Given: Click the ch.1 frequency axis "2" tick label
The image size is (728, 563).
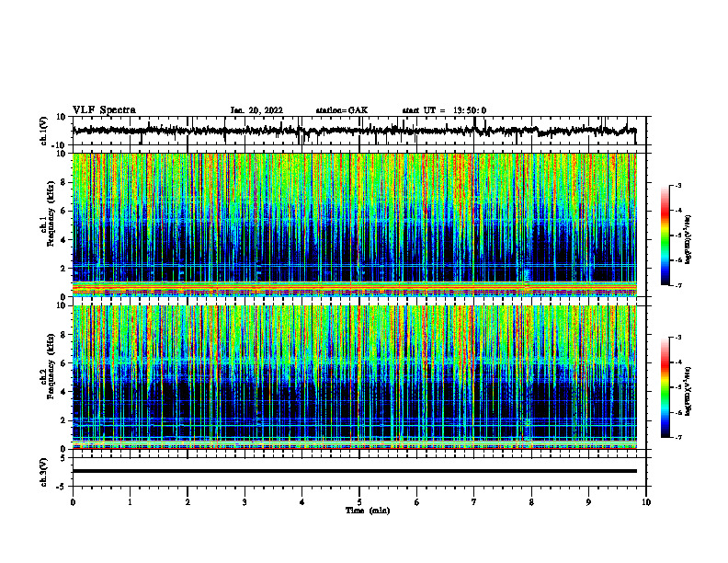Looking at the screenshot, I should (63, 268).
